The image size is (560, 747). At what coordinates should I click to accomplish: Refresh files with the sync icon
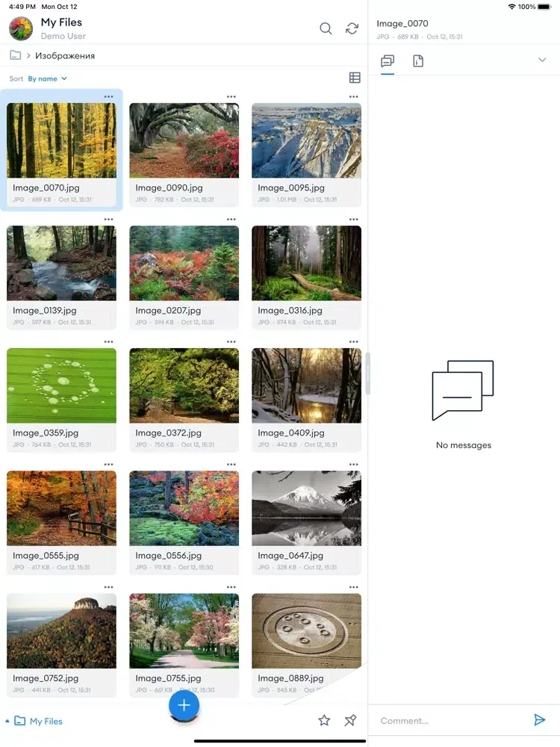click(352, 28)
